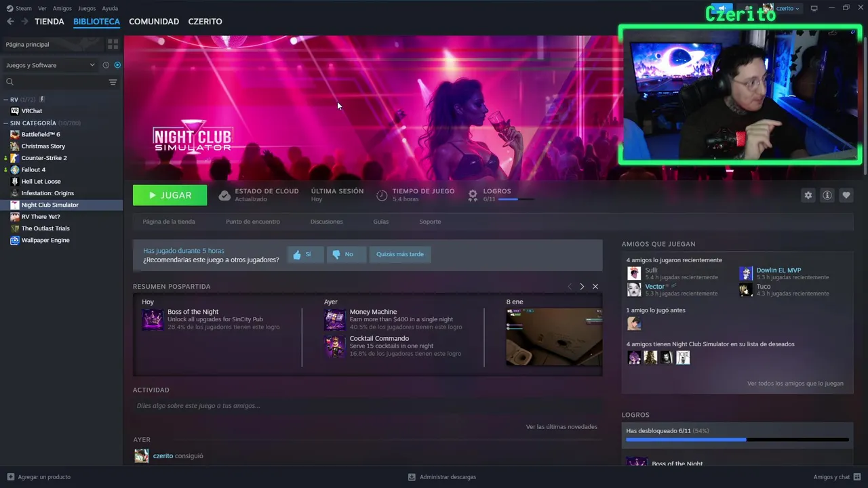Viewport: 868px width, 488px height.
Task: Open Punto de encuentro tab
Action: pyautogui.click(x=253, y=222)
